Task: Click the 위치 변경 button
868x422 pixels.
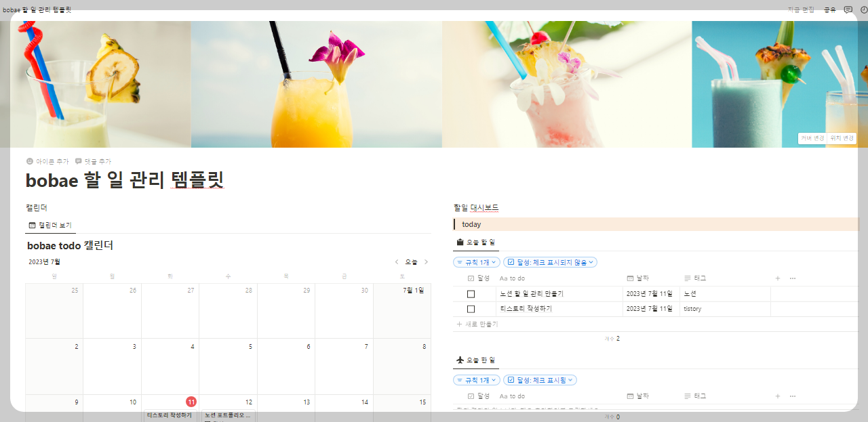Action: [x=842, y=138]
